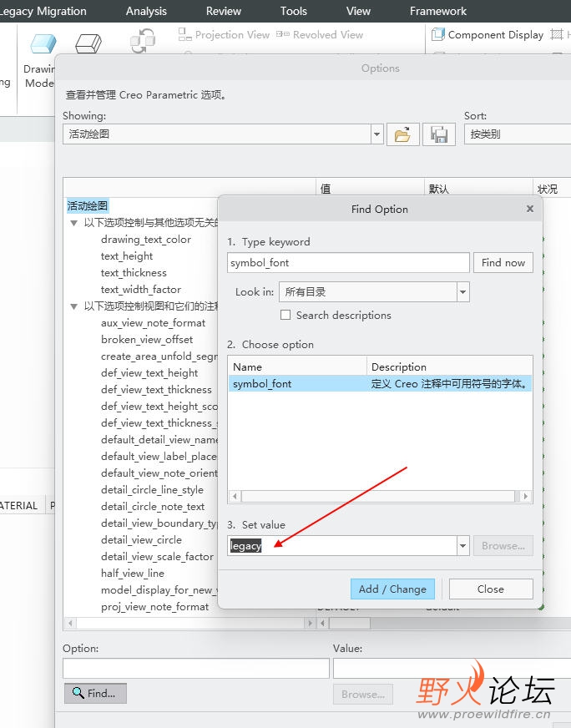Click the Set value legacy field

(x=342, y=546)
